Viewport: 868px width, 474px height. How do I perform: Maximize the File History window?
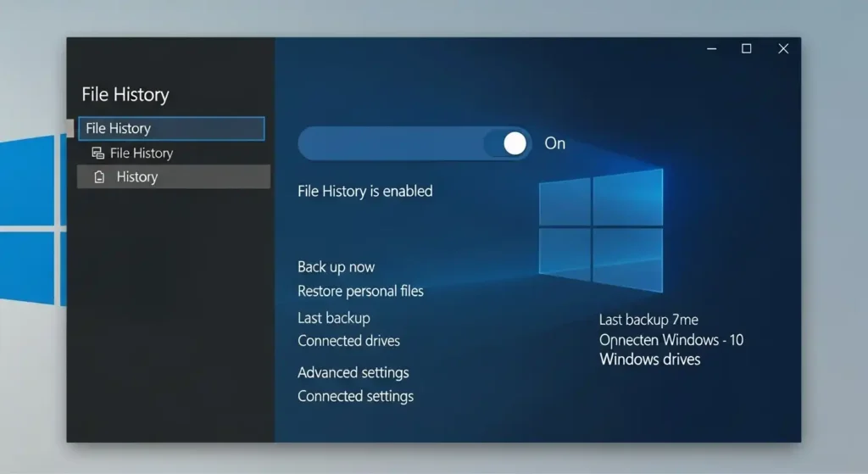coord(746,48)
